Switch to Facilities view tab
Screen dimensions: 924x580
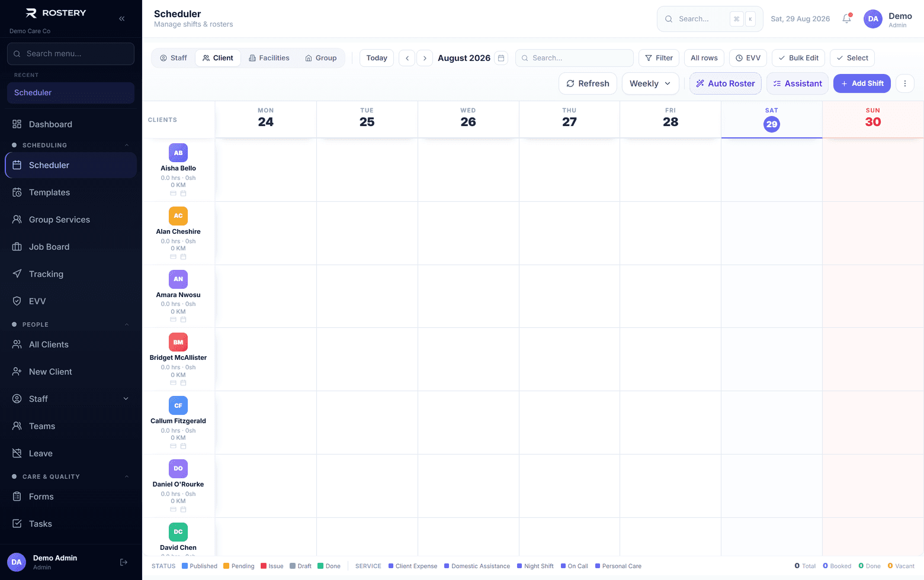[x=269, y=58]
